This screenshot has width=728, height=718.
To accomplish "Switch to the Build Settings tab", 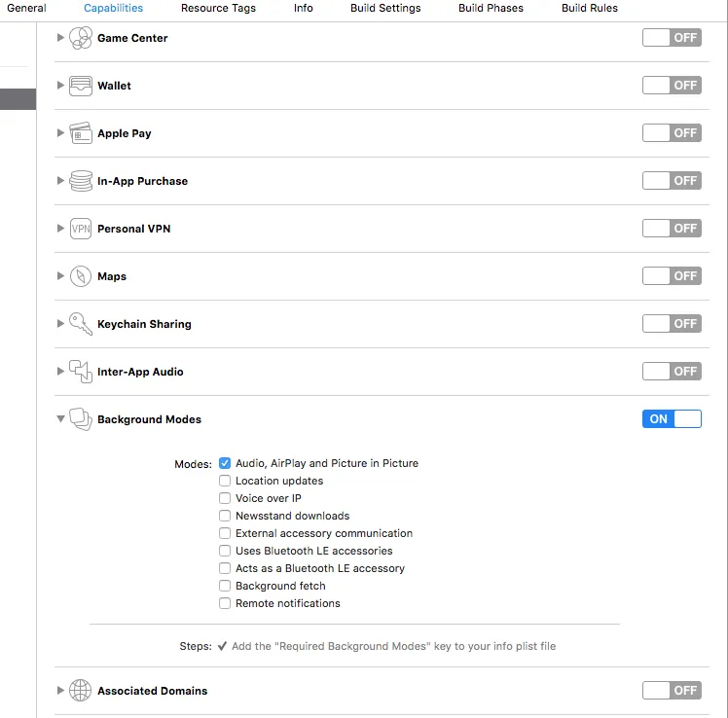I will [x=385, y=8].
